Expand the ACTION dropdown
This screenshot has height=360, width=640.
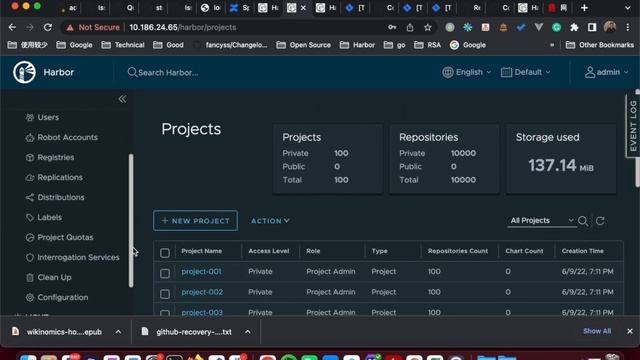click(x=270, y=221)
